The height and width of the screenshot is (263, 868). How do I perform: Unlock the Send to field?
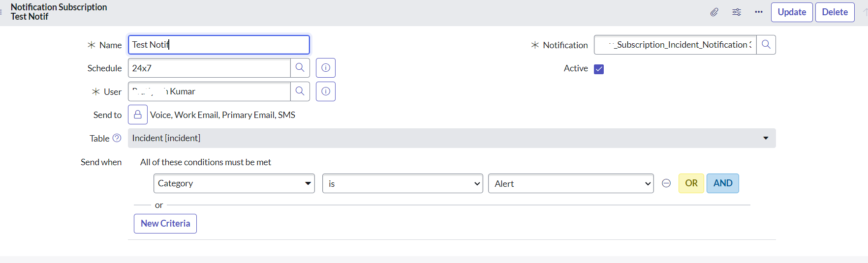[138, 115]
